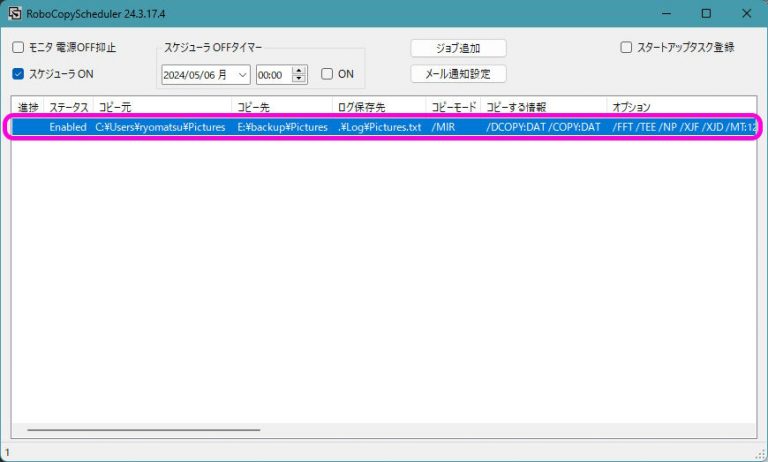Select the Enabled status cell

(x=68, y=127)
